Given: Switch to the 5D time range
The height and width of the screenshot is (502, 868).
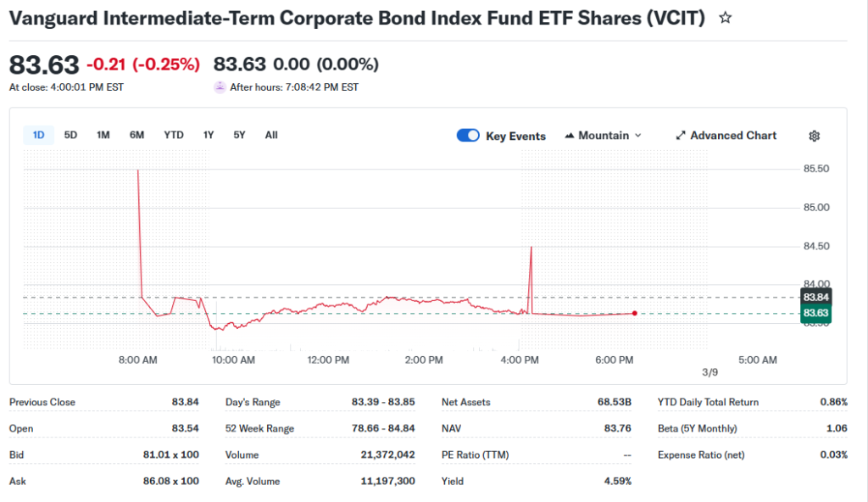Looking at the screenshot, I should click(70, 135).
